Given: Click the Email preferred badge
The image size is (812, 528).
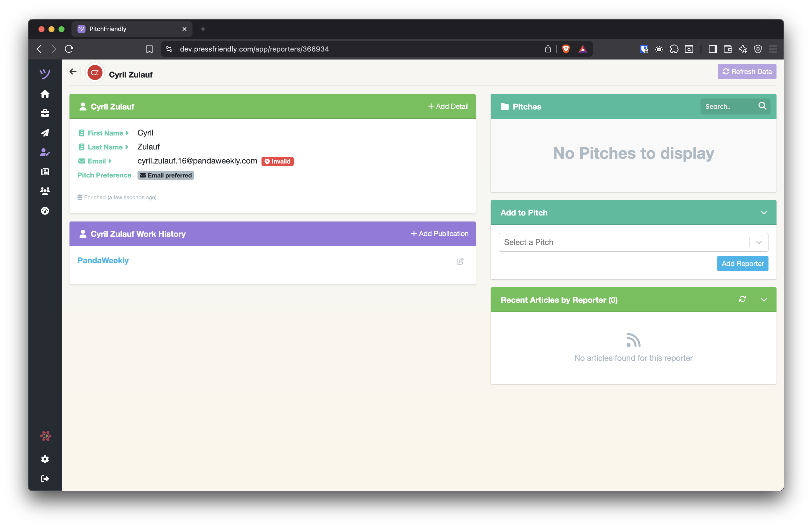Looking at the screenshot, I should click(x=166, y=175).
